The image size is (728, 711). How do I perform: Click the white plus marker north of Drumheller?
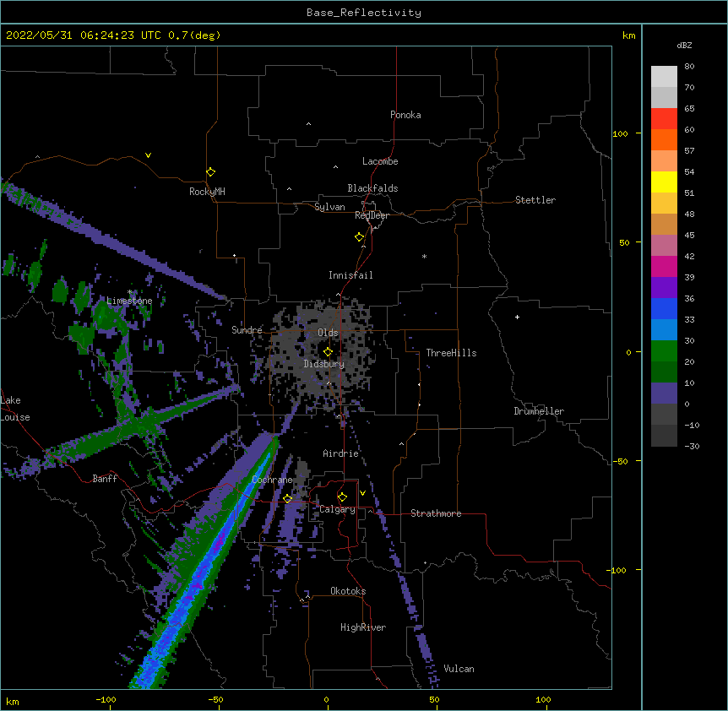click(x=517, y=317)
